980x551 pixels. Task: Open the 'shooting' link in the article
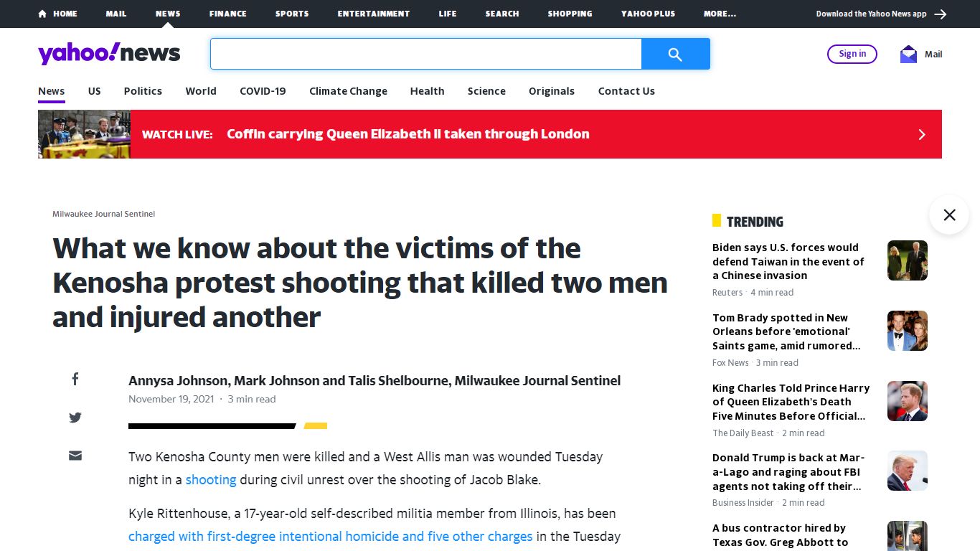click(211, 480)
